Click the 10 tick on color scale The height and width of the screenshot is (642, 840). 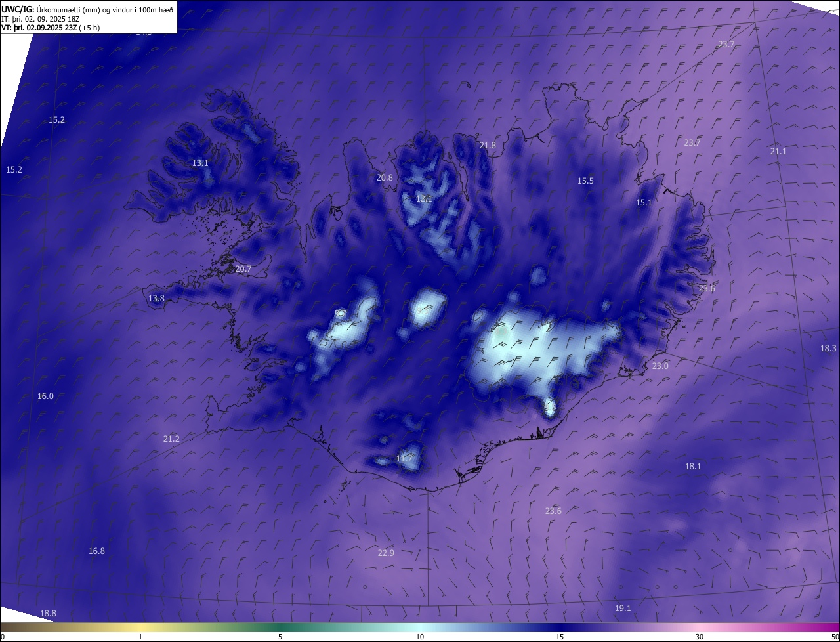click(420, 637)
